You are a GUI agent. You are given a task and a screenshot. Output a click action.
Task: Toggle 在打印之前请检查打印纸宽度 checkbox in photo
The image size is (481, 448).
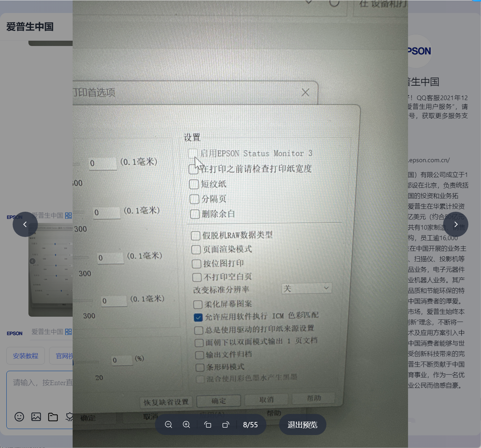coord(193,169)
